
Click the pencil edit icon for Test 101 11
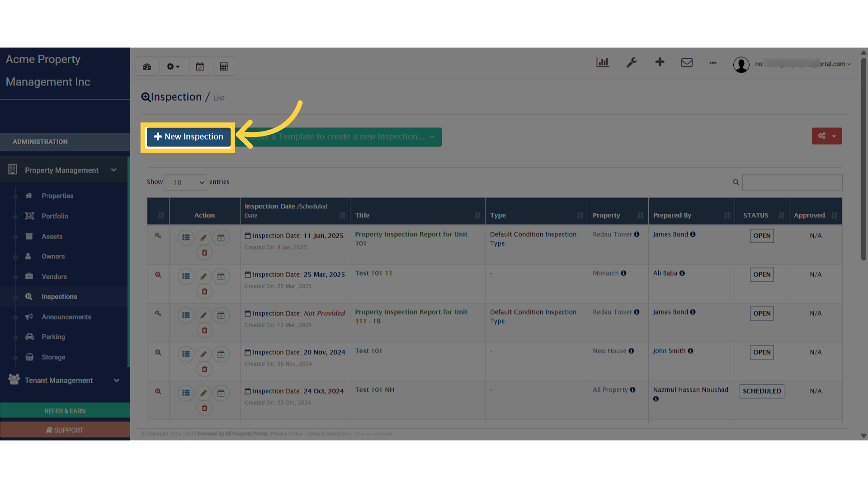[x=203, y=277]
